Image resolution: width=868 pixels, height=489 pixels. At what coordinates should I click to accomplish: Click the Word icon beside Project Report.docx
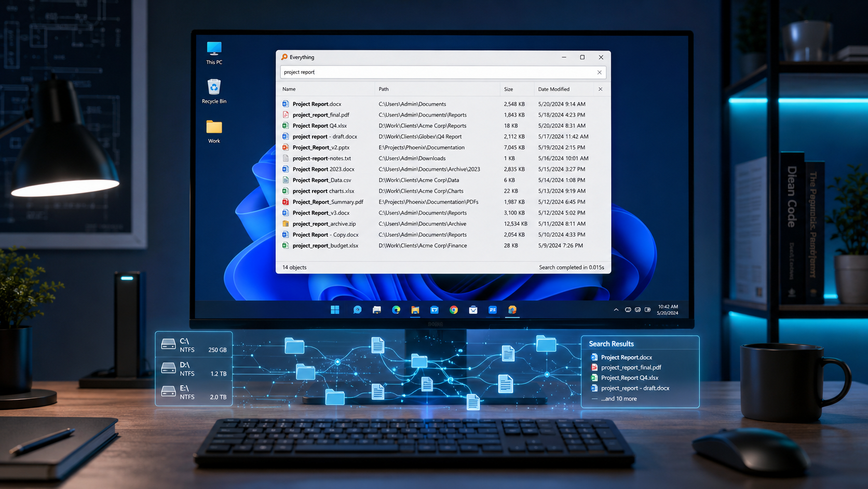pos(286,104)
